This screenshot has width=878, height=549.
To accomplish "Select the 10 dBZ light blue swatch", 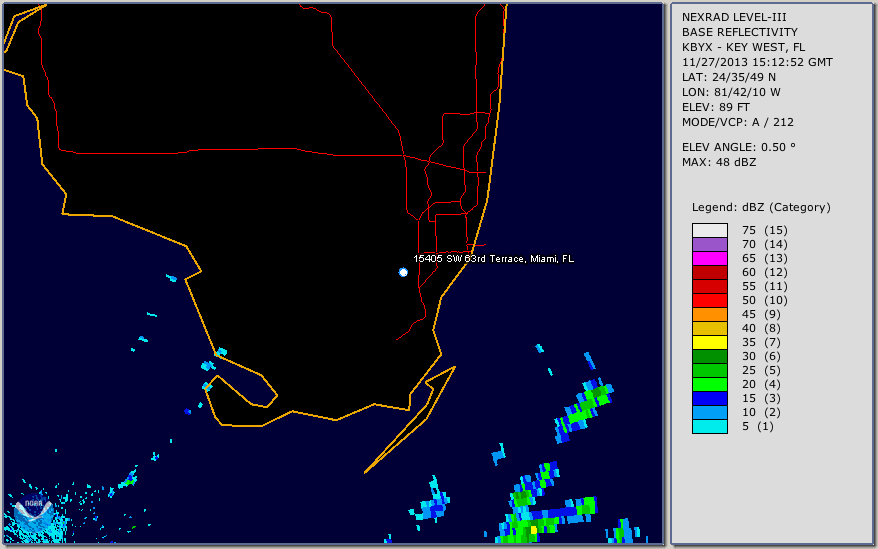I will coord(709,412).
